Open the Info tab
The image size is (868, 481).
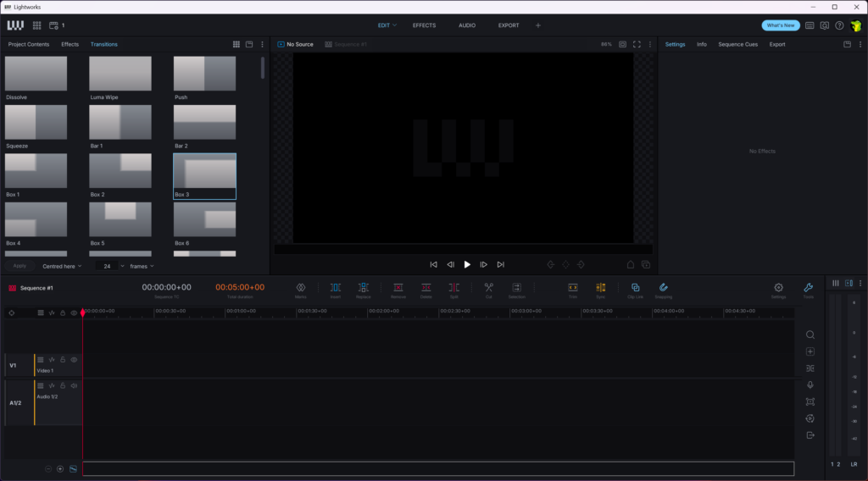coord(701,44)
